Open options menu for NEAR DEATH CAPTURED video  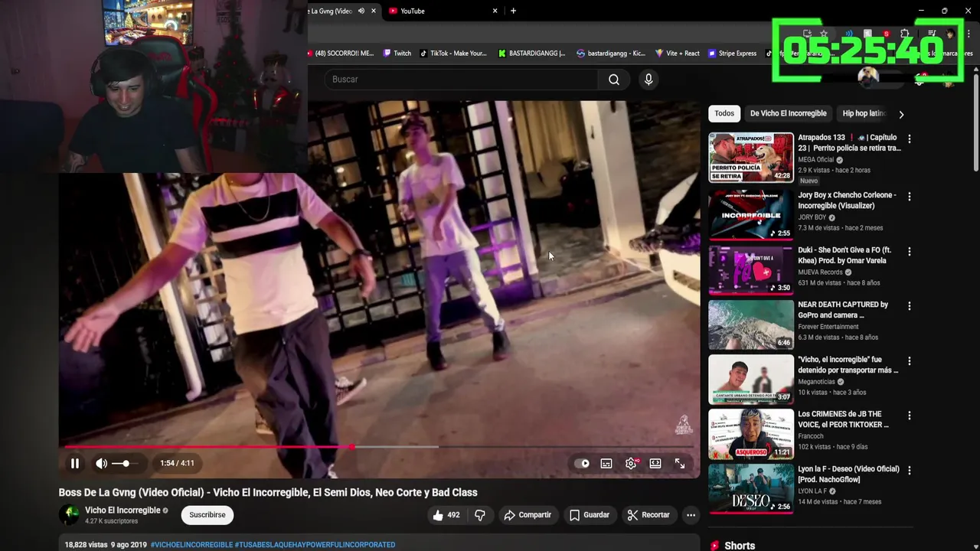tap(909, 306)
